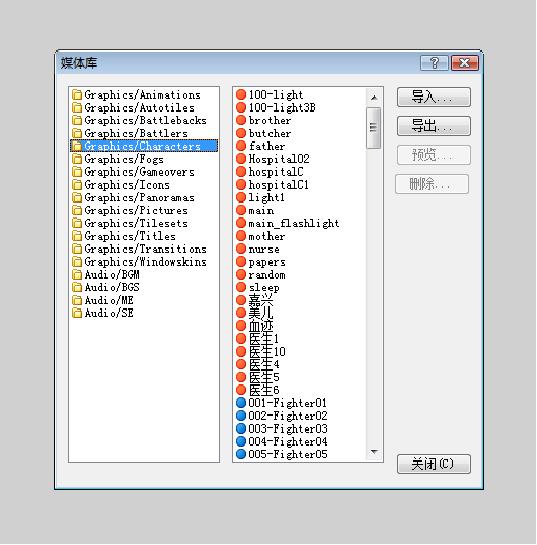
Task: Click folder icon beside Graphics/Battlers
Action: click(x=77, y=133)
